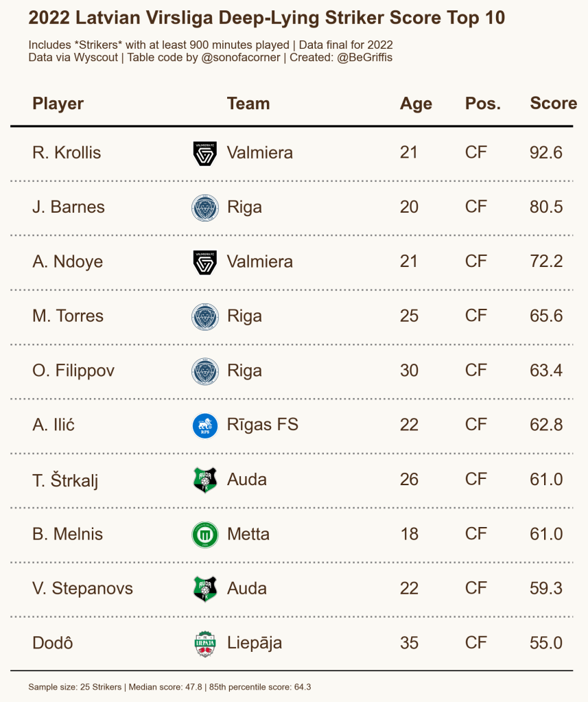Click the player name R. Krollis

(x=67, y=153)
